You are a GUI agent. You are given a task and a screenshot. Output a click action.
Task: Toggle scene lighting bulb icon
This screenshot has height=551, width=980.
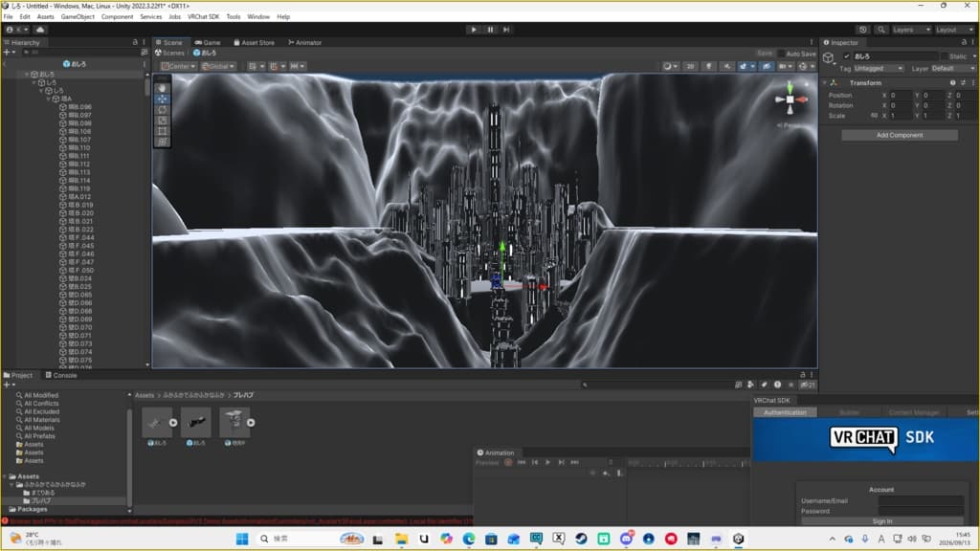(x=708, y=66)
